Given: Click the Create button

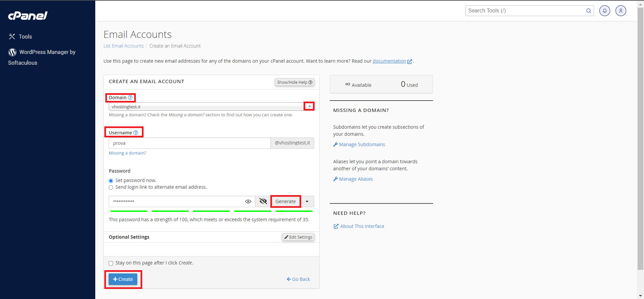Looking at the screenshot, I should tap(123, 279).
